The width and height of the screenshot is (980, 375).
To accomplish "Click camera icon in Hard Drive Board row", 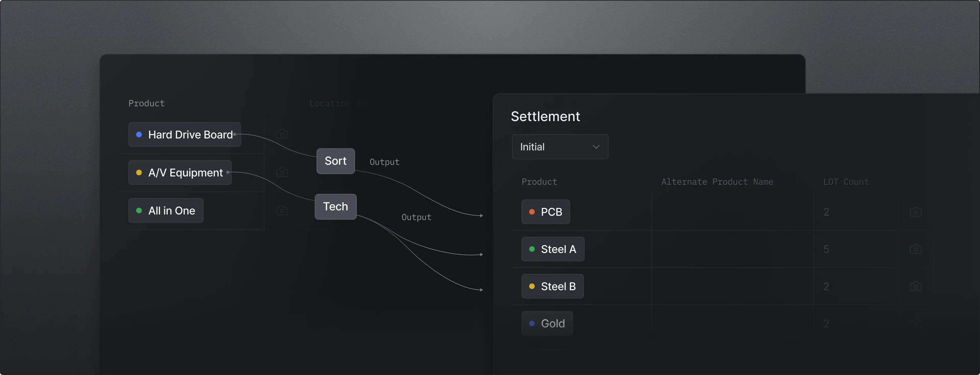I will coord(282,134).
